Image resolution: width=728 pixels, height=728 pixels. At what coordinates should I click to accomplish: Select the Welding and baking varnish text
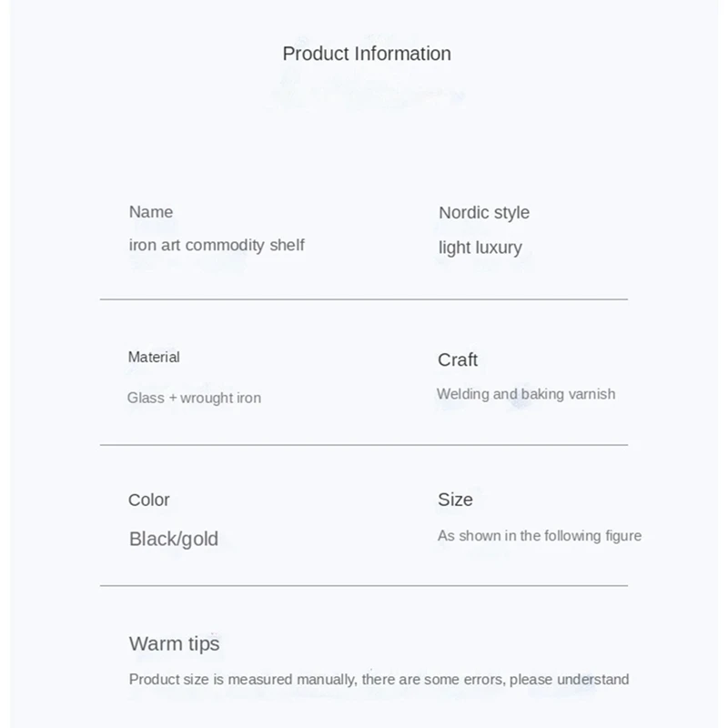coord(526,394)
